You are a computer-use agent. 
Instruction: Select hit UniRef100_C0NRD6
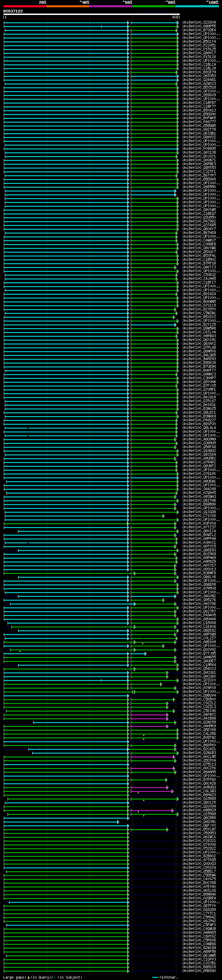click(x=199, y=944)
